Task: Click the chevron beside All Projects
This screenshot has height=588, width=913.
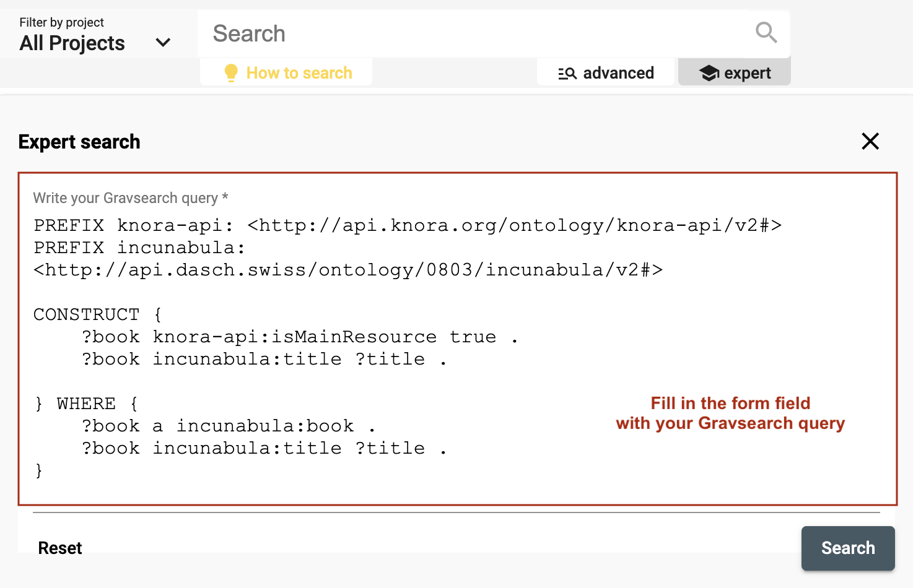Action: tap(163, 42)
